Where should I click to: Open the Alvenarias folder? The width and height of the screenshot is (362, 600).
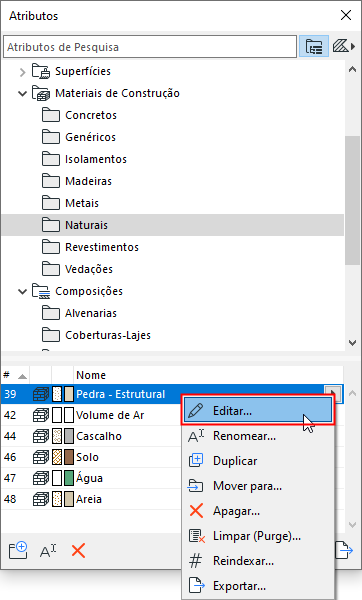[x=91, y=313]
